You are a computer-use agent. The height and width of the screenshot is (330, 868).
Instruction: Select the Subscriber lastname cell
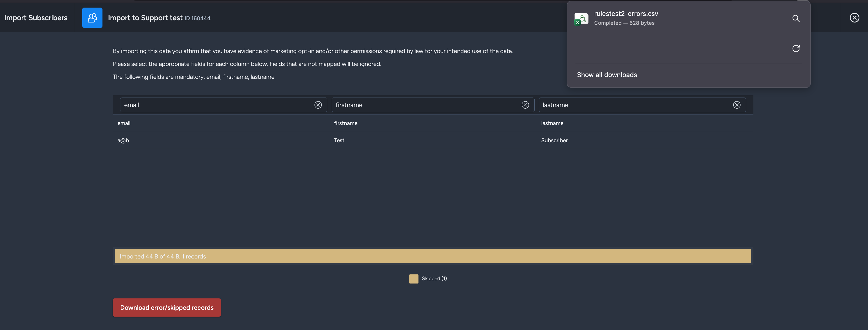(x=554, y=140)
